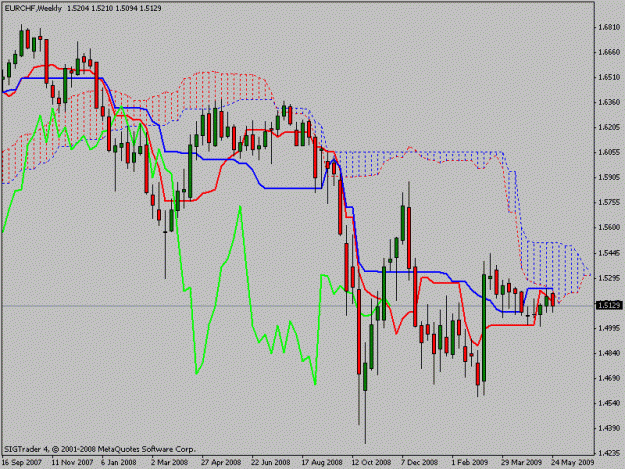625x469 pixels.
Task: Click the 17 Aug 2008 date label
Action: click(322, 462)
